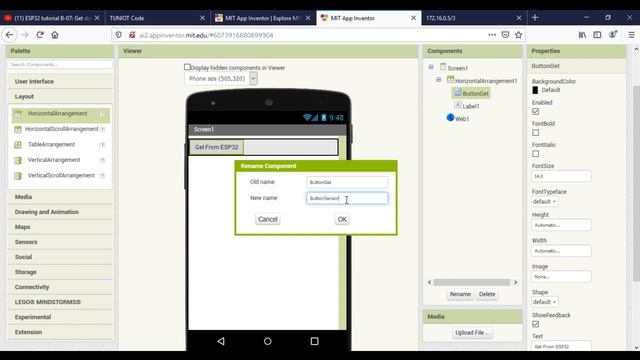Screen dimensions: 640x360
Task: Go to browser home page icon
Action: click(x=55, y=35)
